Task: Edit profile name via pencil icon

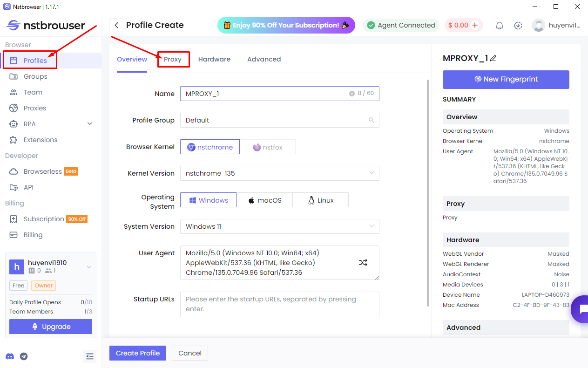Action: pos(493,59)
